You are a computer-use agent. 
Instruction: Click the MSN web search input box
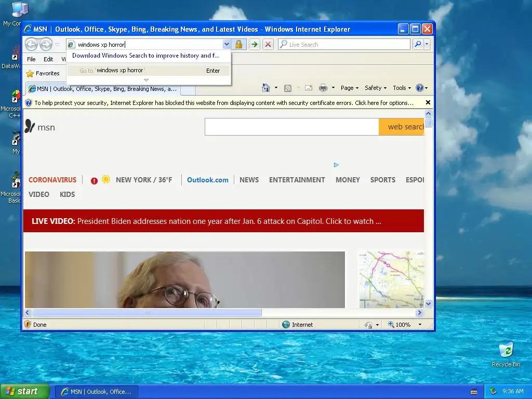click(292, 127)
